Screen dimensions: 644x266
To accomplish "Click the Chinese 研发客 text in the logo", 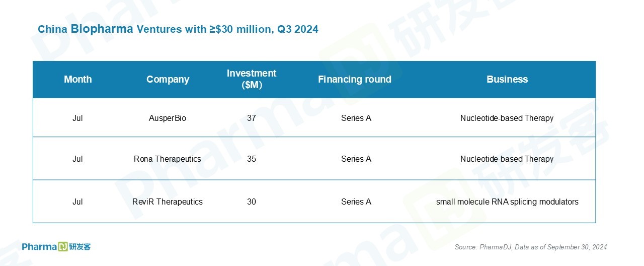I will [79, 246].
